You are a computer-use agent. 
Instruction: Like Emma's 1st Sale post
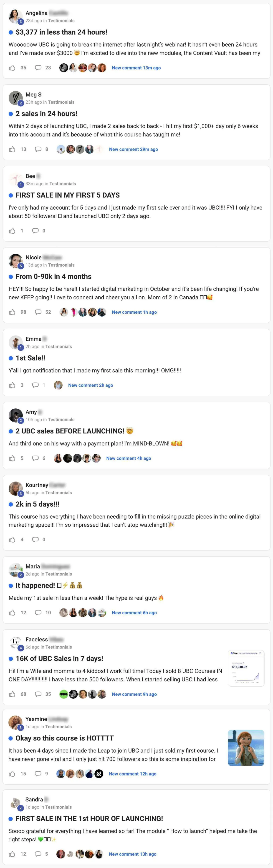(x=12, y=385)
